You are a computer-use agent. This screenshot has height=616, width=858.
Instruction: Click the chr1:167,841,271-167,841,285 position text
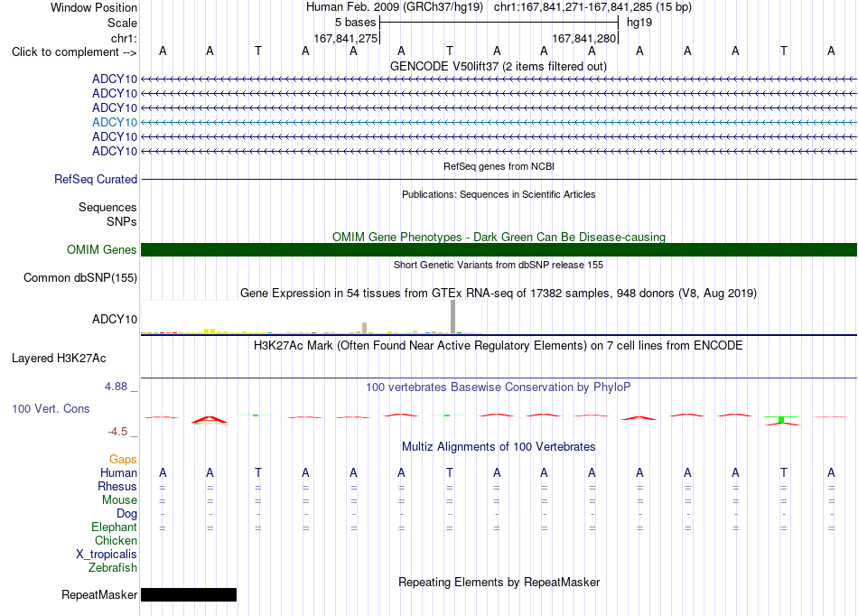[592, 7]
